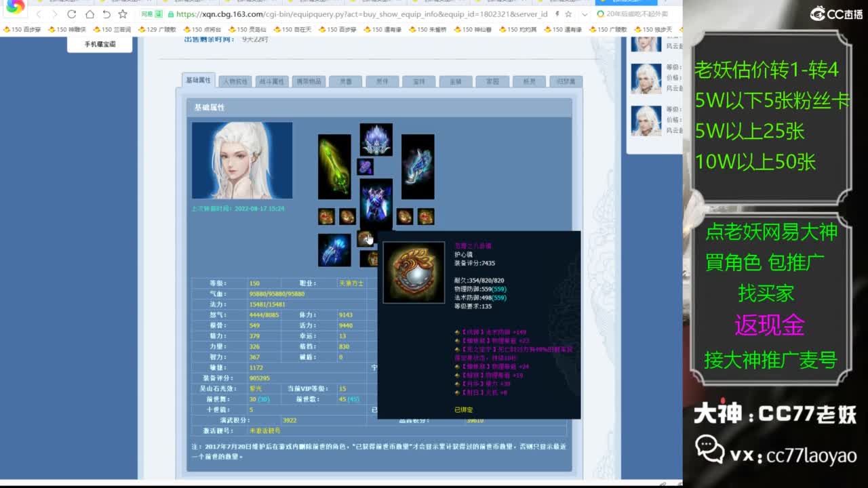Image resolution: width=868 pixels, height=488 pixels.
Task: Select the 装备评分:7435 tooltip text
Action: tap(475, 263)
